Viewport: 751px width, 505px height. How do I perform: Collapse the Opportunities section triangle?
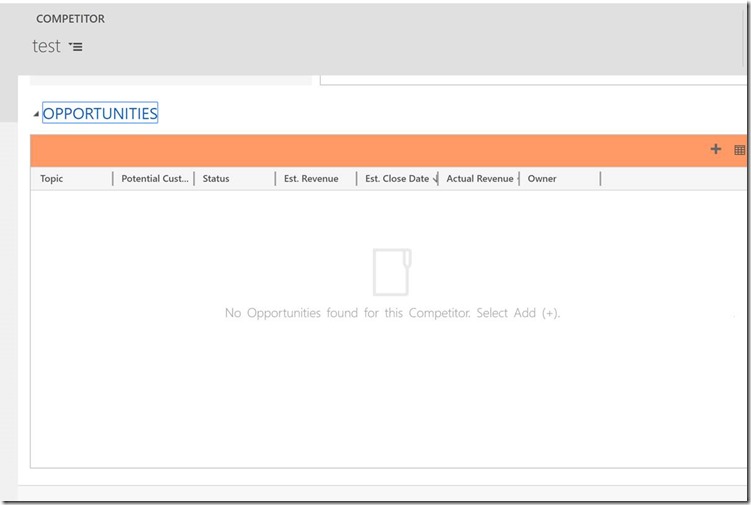[36, 115]
